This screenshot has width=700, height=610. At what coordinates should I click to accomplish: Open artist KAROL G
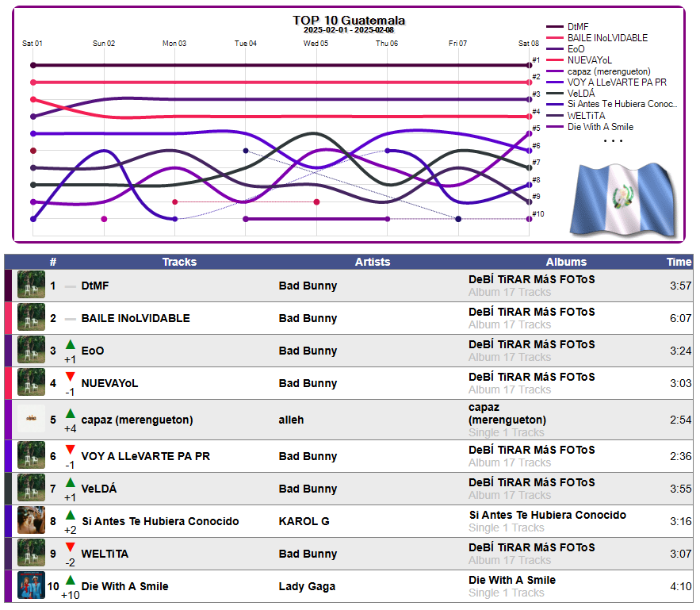tap(304, 521)
